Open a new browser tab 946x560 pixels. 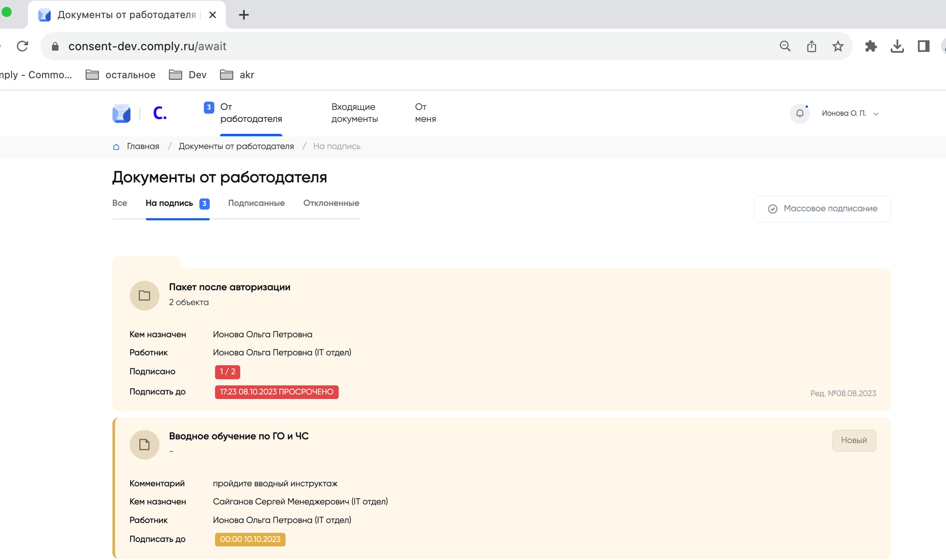tap(244, 15)
